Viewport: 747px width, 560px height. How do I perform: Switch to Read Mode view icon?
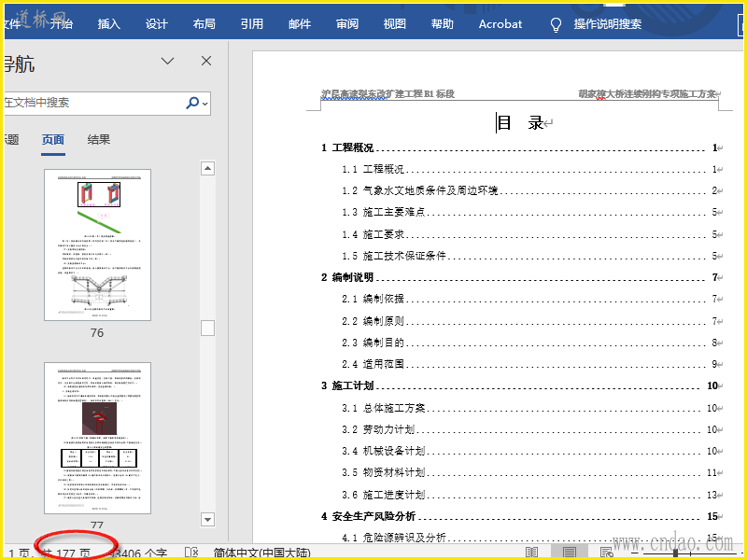[x=531, y=553]
